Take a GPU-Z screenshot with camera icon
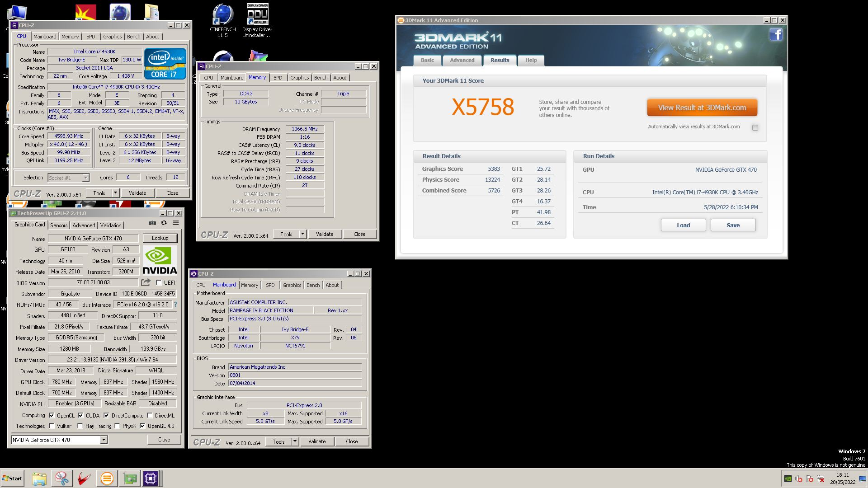 click(152, 223)
